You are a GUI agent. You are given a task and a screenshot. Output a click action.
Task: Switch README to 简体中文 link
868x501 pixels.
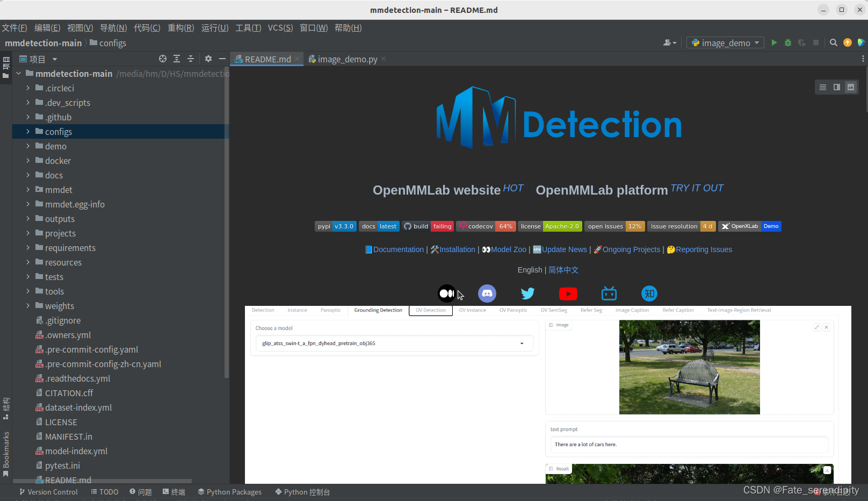click(x=563, y=270)
